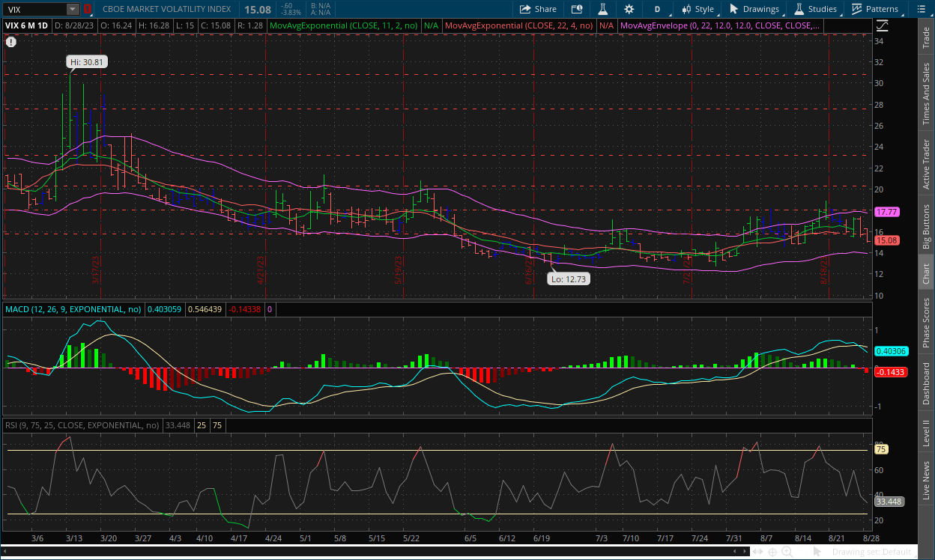Click the -0.1433 MACD histogram tag
The width and height of the screenshot is (935, 560).
[890, 372]
